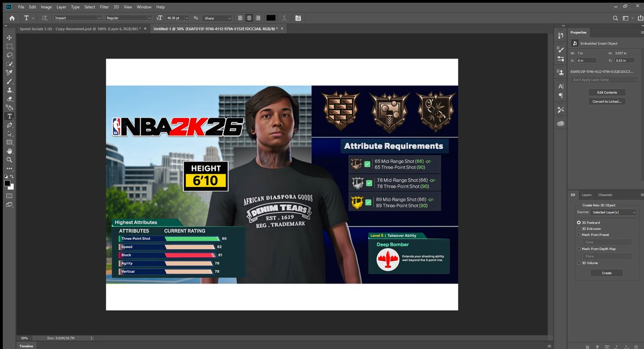Select the Horizontal Type tool
The image size is (644, 349).
tap(9, 116)
